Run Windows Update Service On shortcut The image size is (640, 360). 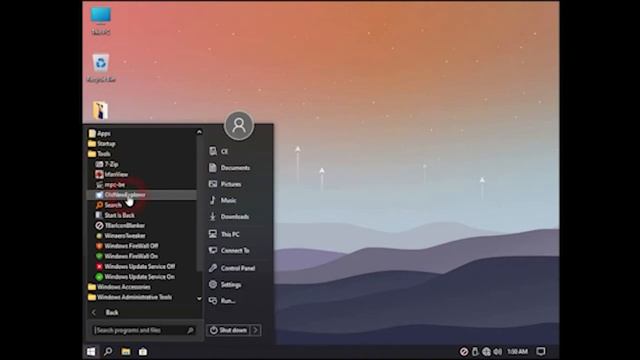tap(135, 276)
